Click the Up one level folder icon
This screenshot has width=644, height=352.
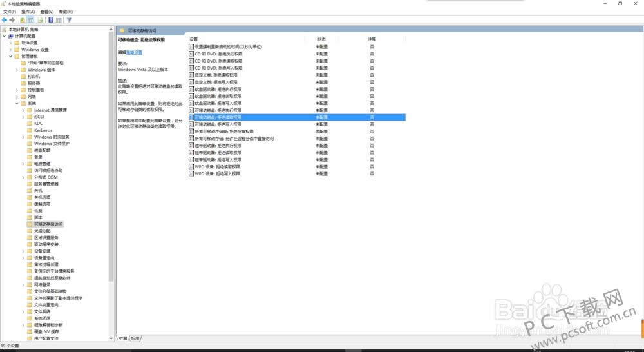pyautogui.click(x=22, y=20)
